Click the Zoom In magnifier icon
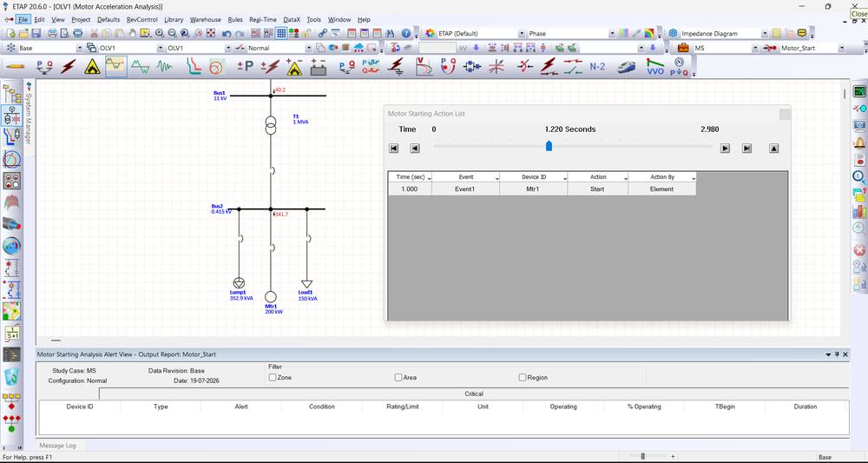Viewport: 868px width, 463px height. click(x=160, y=33)
